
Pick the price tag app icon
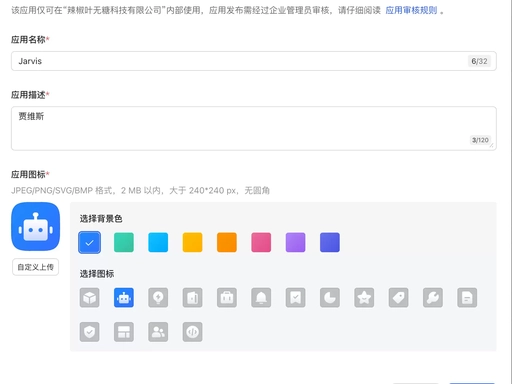(398, 297)
